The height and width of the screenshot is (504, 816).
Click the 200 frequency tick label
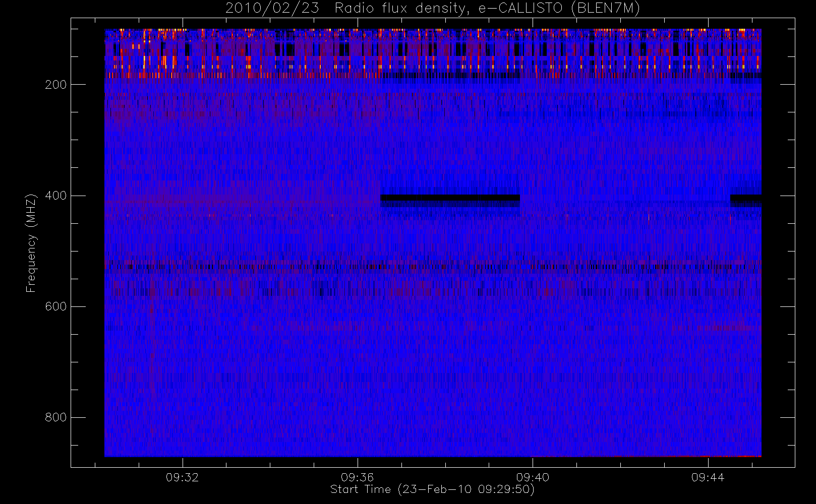click(56, 85)
